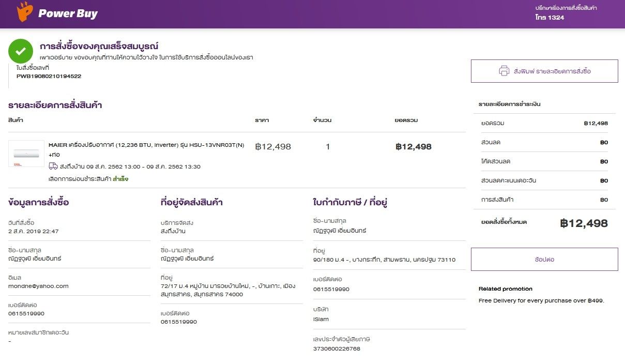Viewport: 625px width, 364px height.
Task: Click the ปรึกษาเรื่องการสั่งซื้อสินค้า header text
Action: coord(566,8)
